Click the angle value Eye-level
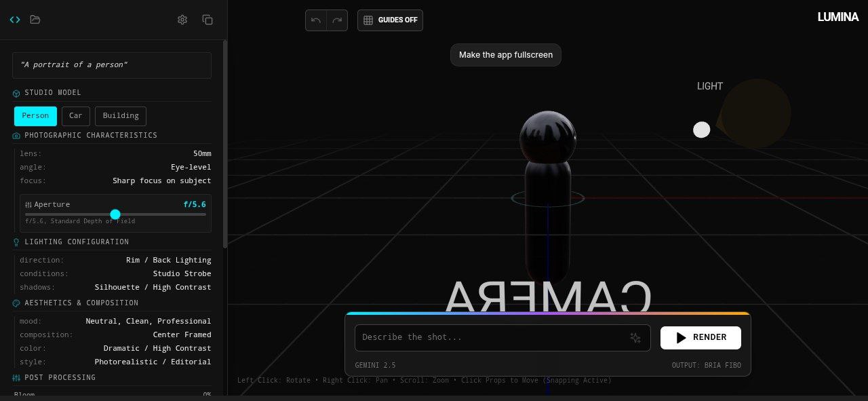Screen dimensions: 868x401 [191, 168]
